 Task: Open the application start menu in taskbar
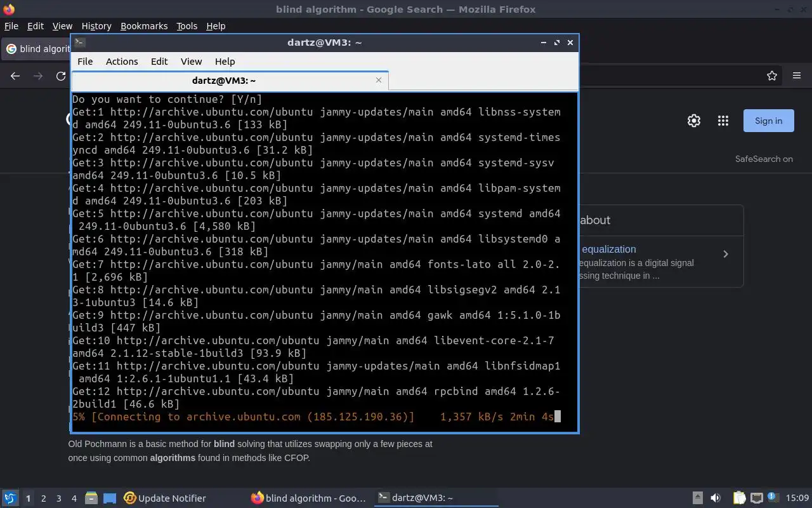10,498
